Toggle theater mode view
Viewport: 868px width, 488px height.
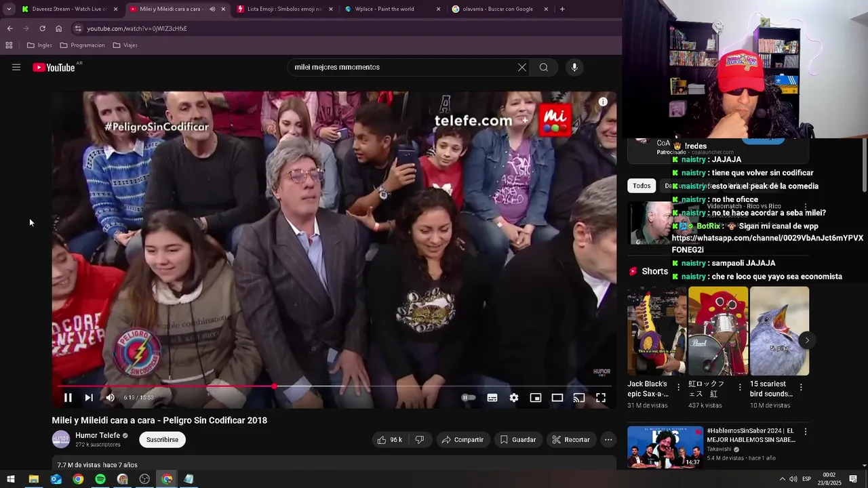[x=557, y=398]
